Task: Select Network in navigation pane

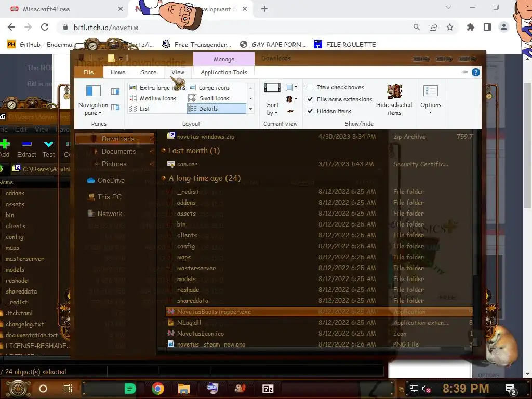Action: (105, 214)
